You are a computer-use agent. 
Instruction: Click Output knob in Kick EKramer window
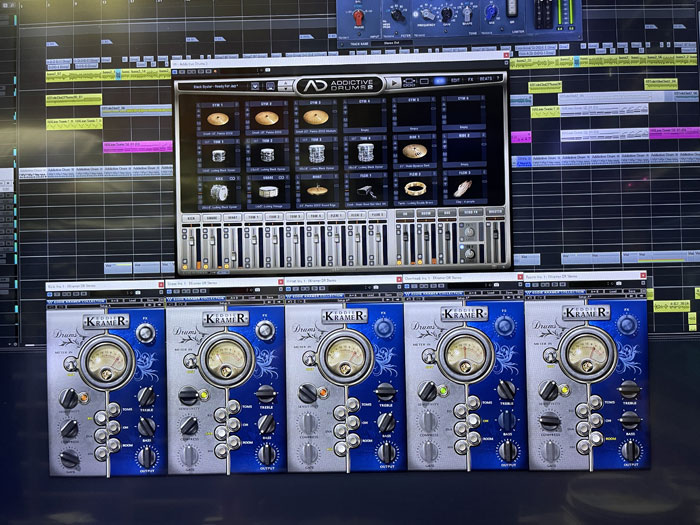click(147, 457)
